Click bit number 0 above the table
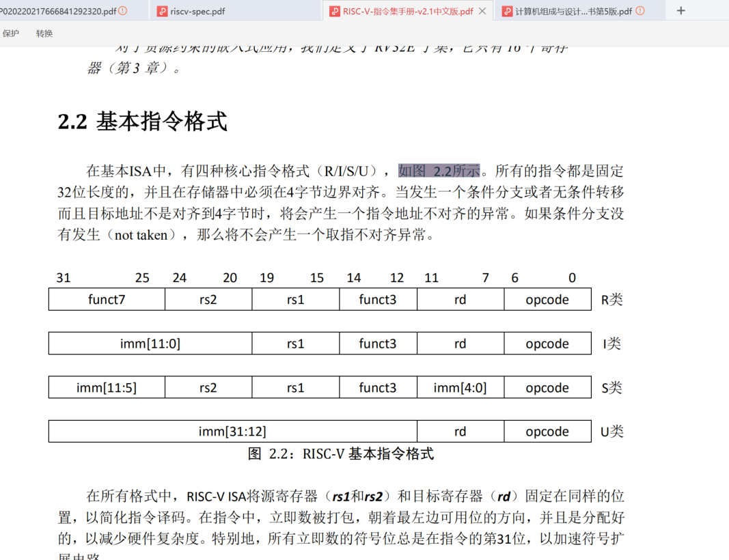This screenshot has width=729, height=560. pos(572,278)
